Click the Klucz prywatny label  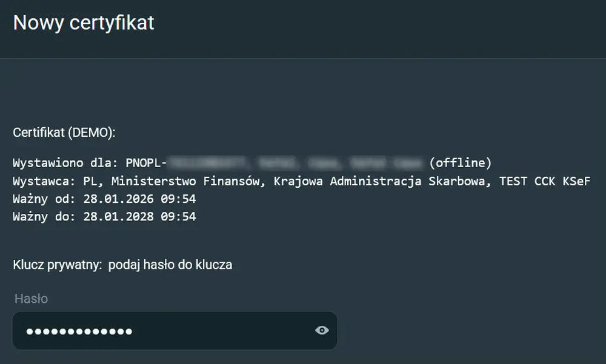53,265
